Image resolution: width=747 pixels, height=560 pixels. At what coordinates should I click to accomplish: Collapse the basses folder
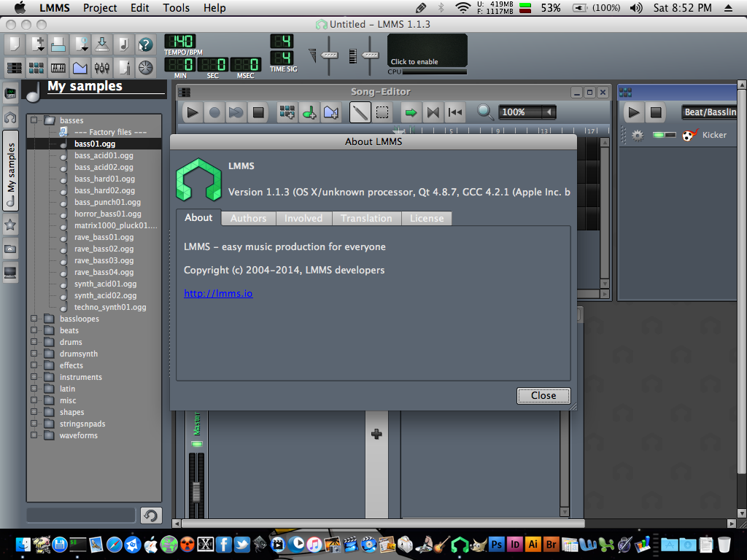tap(34, 120)
